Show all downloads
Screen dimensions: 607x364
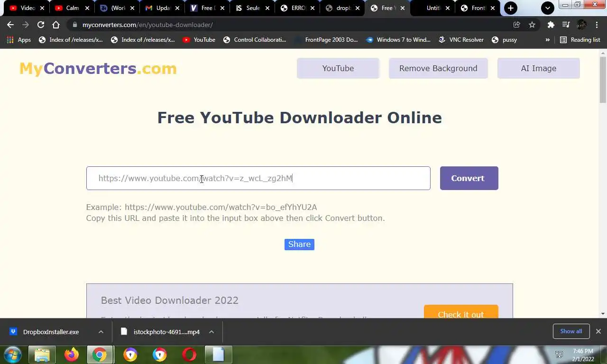tap(571, 331)
